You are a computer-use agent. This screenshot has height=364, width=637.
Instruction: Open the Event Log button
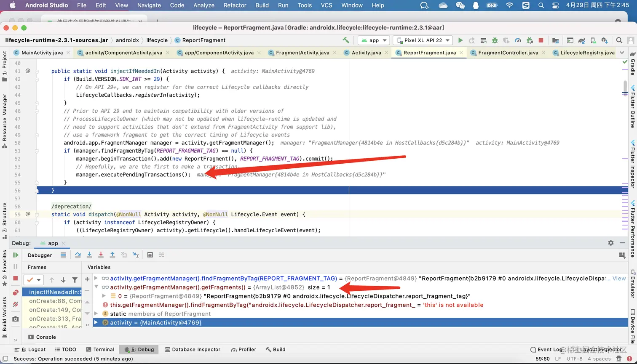coord(546,349)
